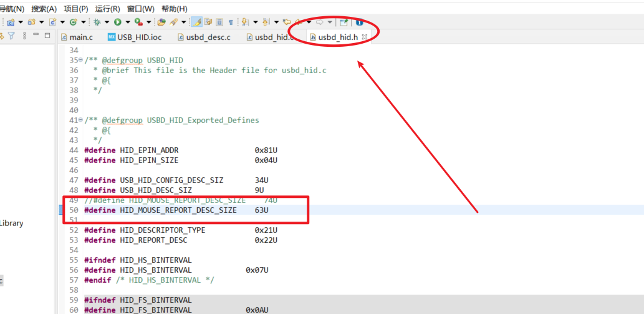This screenshot has width=644, height=314.
Task: Click the @brief header file comment line
Action: 209,71
